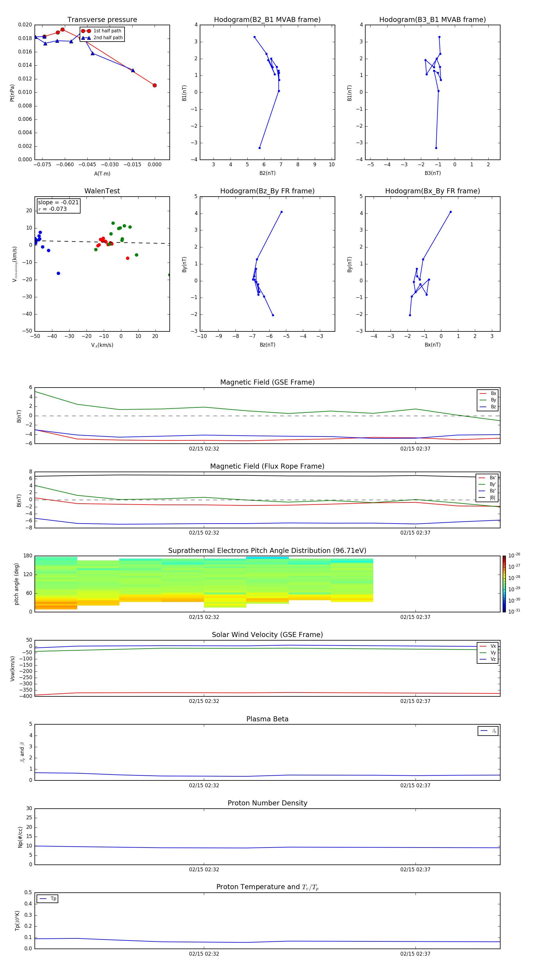Click the isolated blue point near V_A -36
Image resolution: width=535 pixels, height=980 pixels.
pyautogui.click(x=58, y=273)
